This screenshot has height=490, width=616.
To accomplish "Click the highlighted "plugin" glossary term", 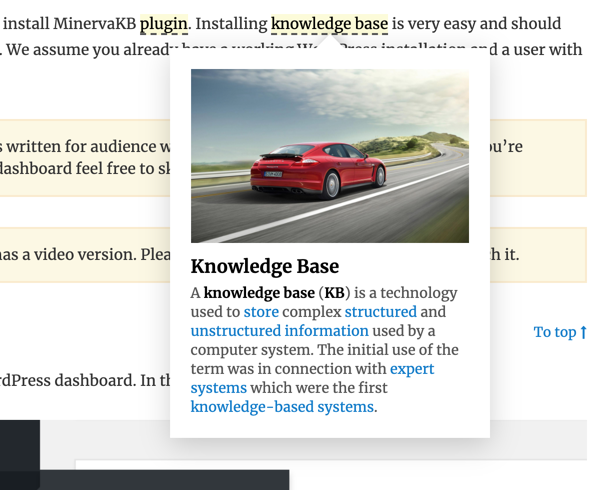I will (x=164, y=24).
